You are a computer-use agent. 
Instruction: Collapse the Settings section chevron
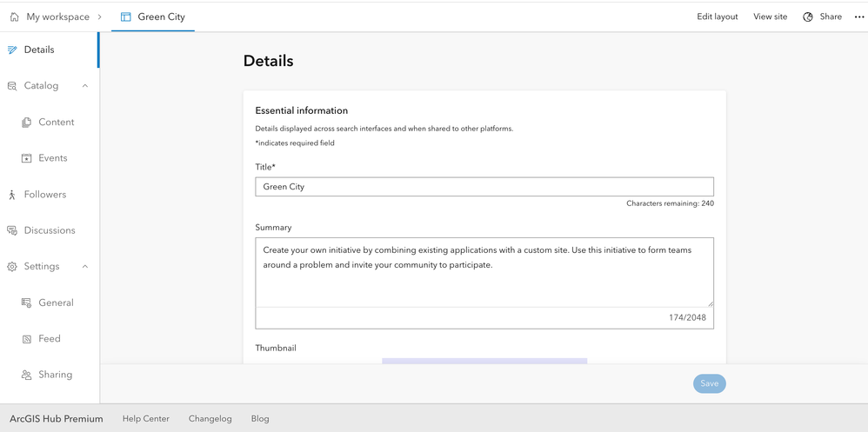point(85,267)
